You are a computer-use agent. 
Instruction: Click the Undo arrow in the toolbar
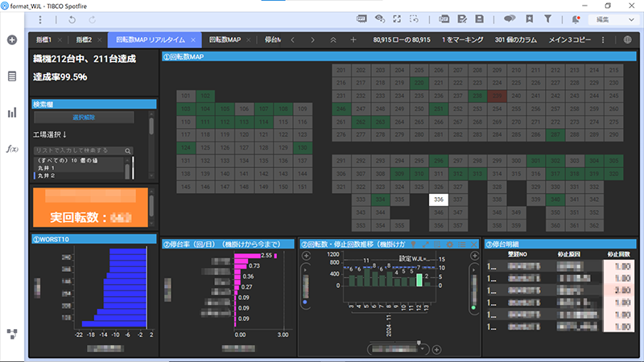tap(72, 18)
